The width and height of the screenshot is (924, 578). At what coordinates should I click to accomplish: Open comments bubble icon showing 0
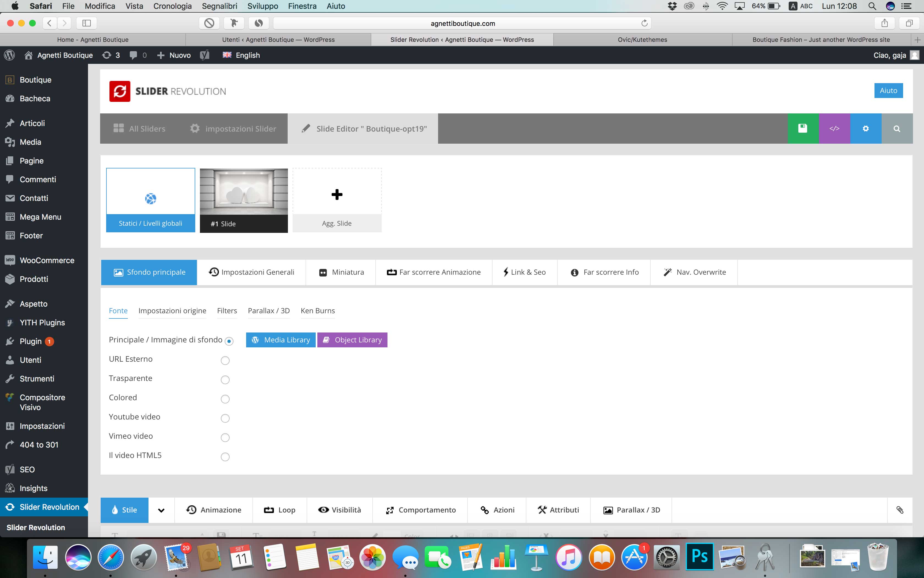[138, 55]
